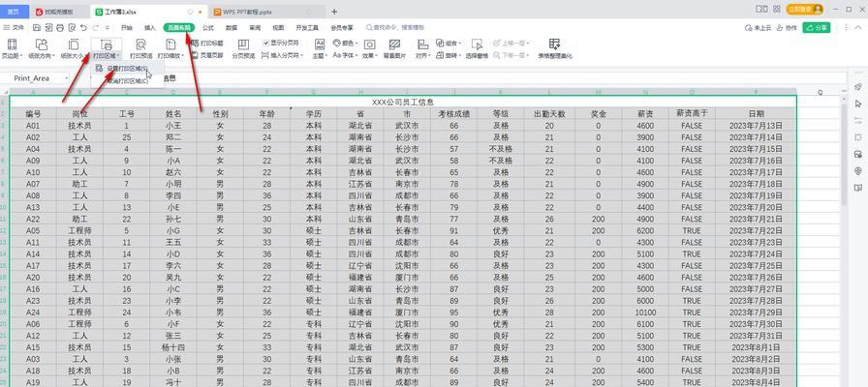Screen dimensions: 868x387
Task: Expand the 颜色 colors dropdown
Action: 356,44
